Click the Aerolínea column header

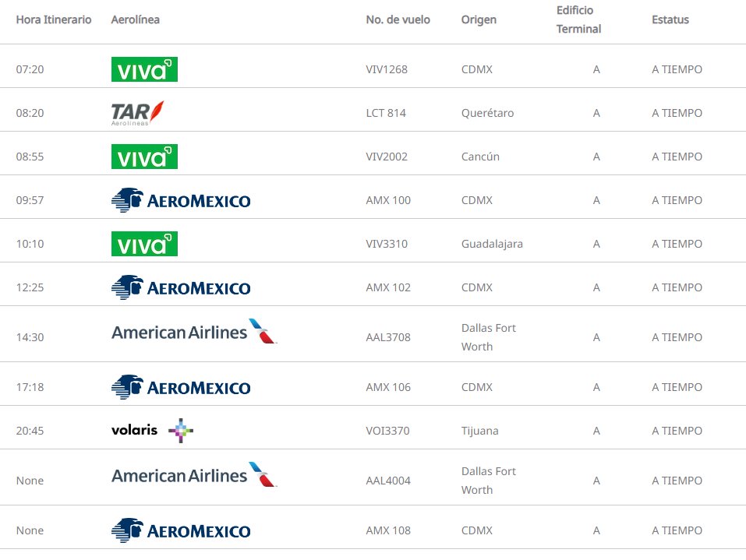click(x=136, y=19)
